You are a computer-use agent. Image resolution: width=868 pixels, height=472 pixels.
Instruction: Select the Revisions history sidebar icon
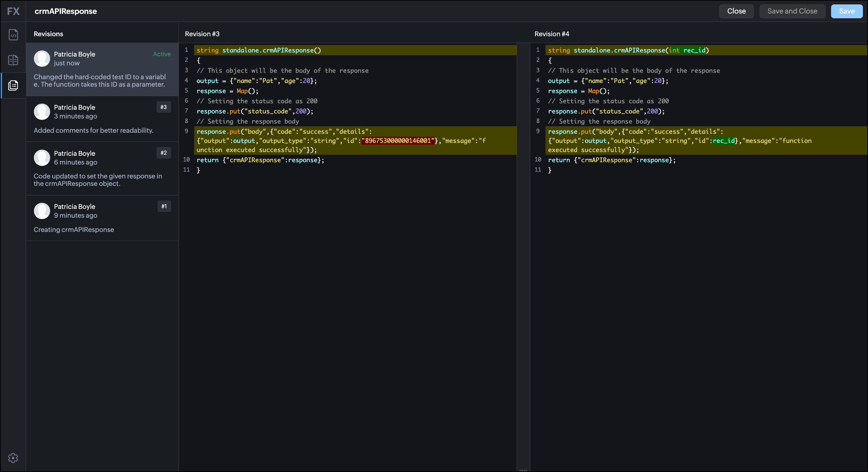13,85
